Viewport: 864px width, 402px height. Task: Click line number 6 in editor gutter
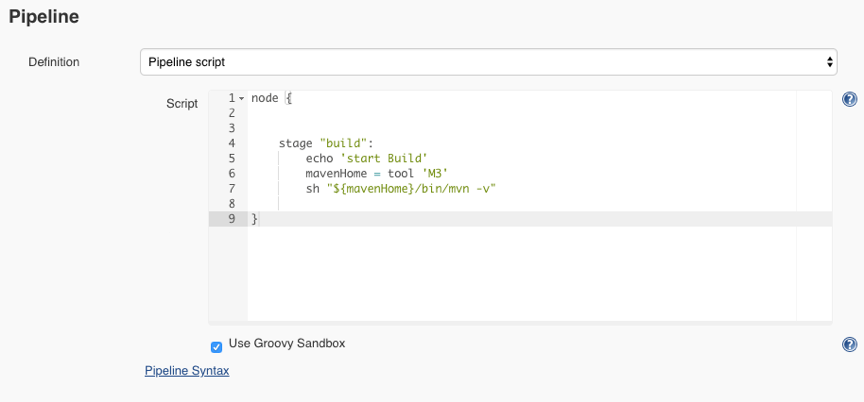pyautogui.click(x=231, y=173)
